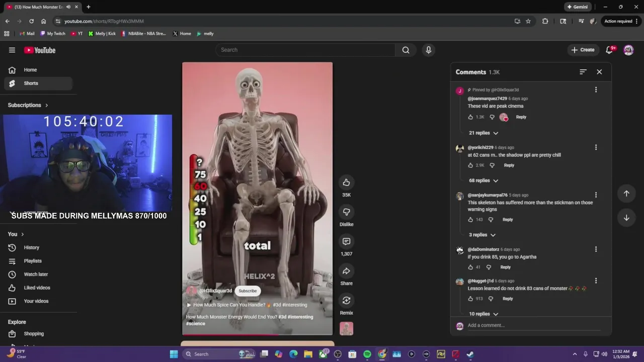Go to the previous Short arrow
The height and width of the screenshot is (362, 644).
pyautogui.click(x=626, y=194)
